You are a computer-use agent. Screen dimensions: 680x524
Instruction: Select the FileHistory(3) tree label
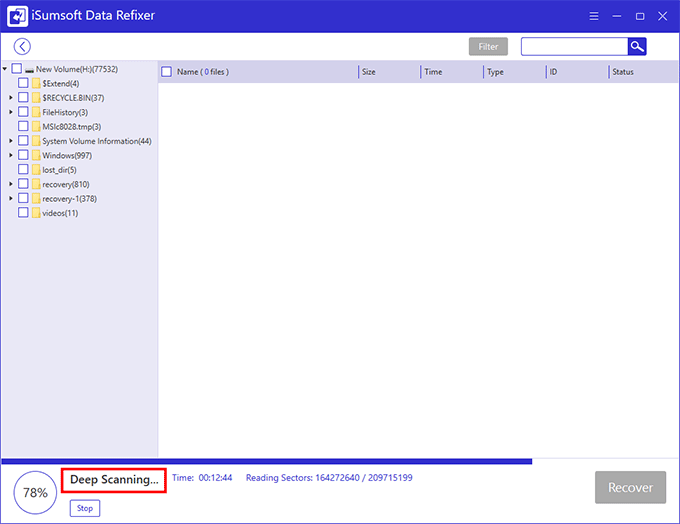pos(65,112)
